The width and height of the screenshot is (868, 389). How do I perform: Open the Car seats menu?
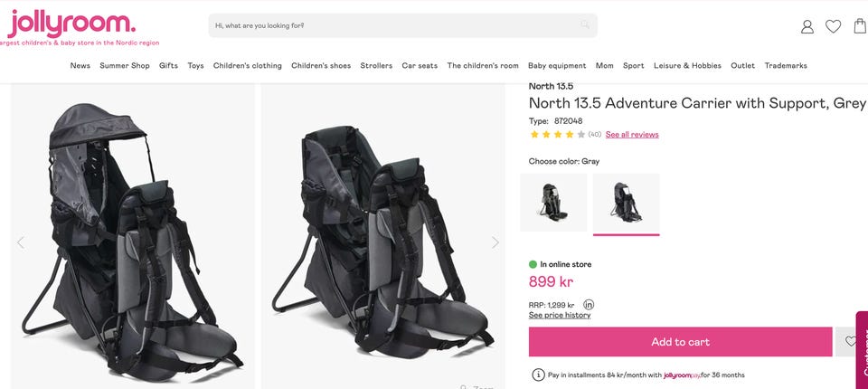[420, 65]
